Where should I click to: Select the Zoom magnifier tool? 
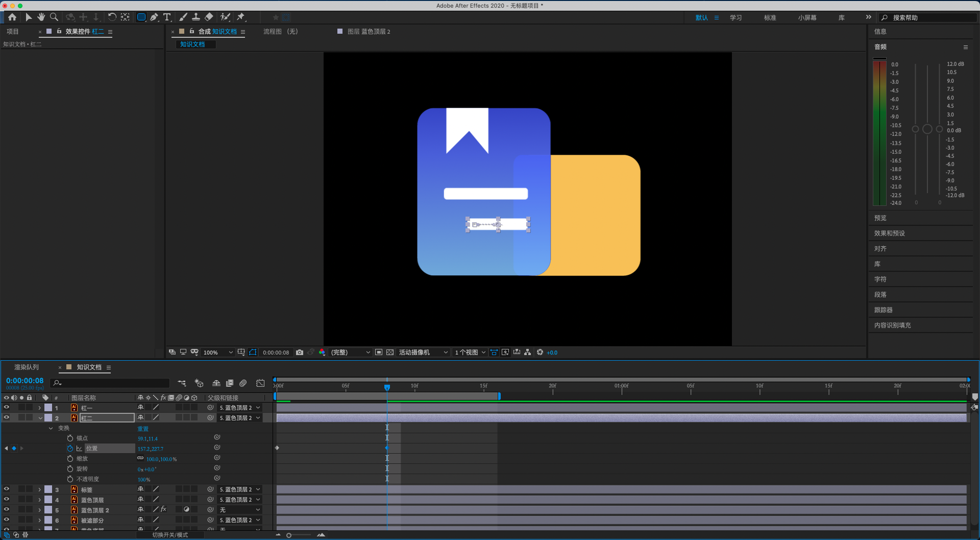54,17
